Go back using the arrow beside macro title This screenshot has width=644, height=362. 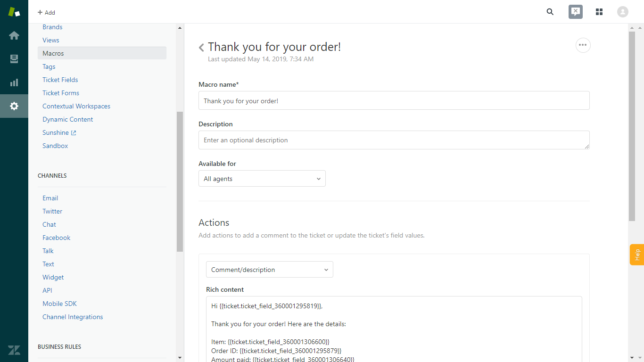201,47
